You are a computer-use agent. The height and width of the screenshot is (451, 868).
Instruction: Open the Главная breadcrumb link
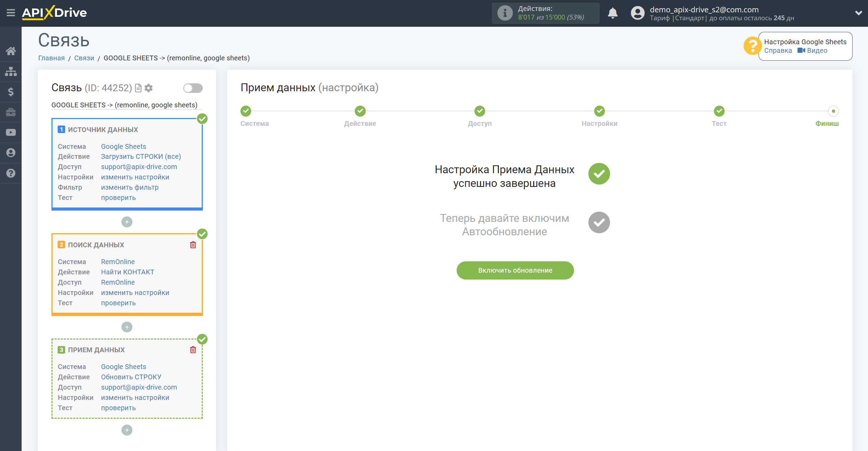[x=51, y=58]
